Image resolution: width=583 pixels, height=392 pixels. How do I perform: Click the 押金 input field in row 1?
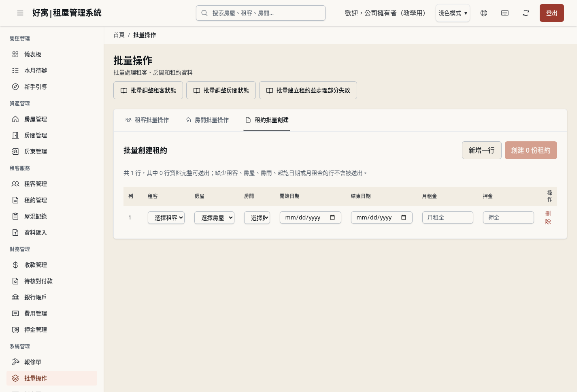click(509, 217)
